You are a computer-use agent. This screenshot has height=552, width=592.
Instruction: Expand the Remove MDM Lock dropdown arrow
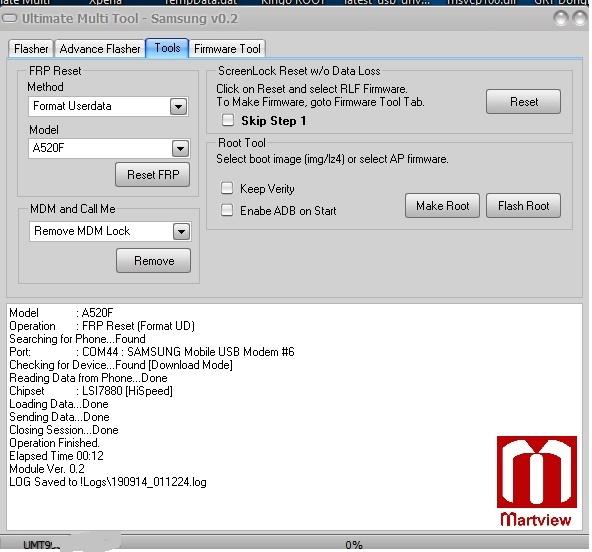click(x=181, y=231)
